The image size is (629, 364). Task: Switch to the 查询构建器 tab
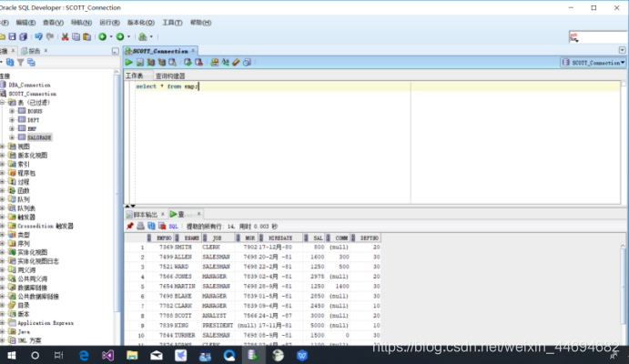pyautogui.click(x=170, y=76)
